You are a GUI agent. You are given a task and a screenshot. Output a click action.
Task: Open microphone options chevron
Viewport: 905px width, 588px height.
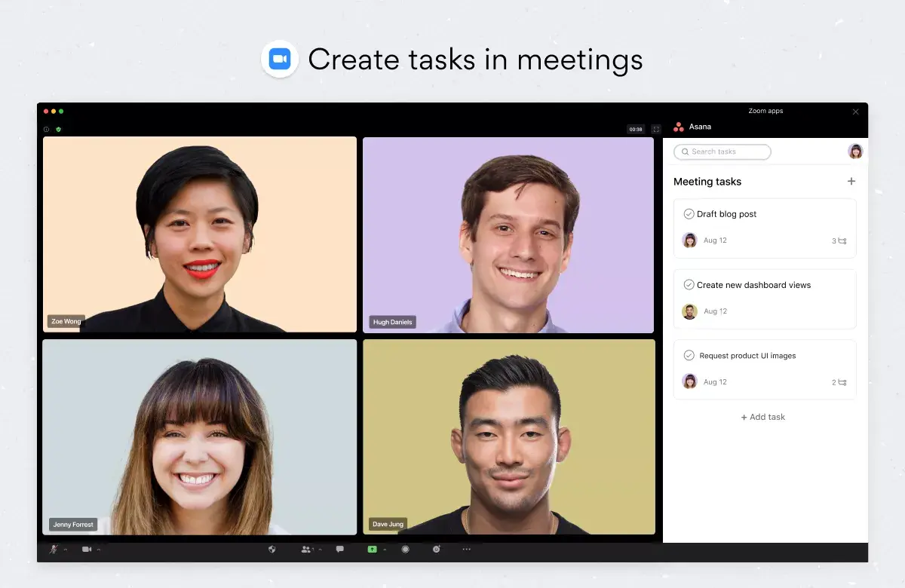[x=65, y=550]
